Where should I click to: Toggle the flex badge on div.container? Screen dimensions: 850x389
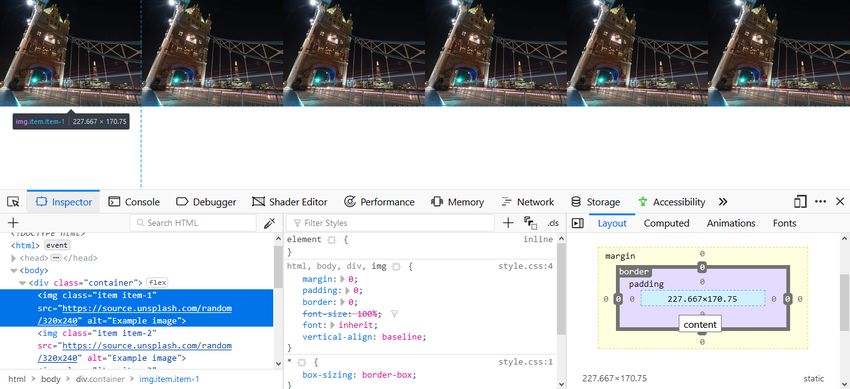[x=158, y=282]
